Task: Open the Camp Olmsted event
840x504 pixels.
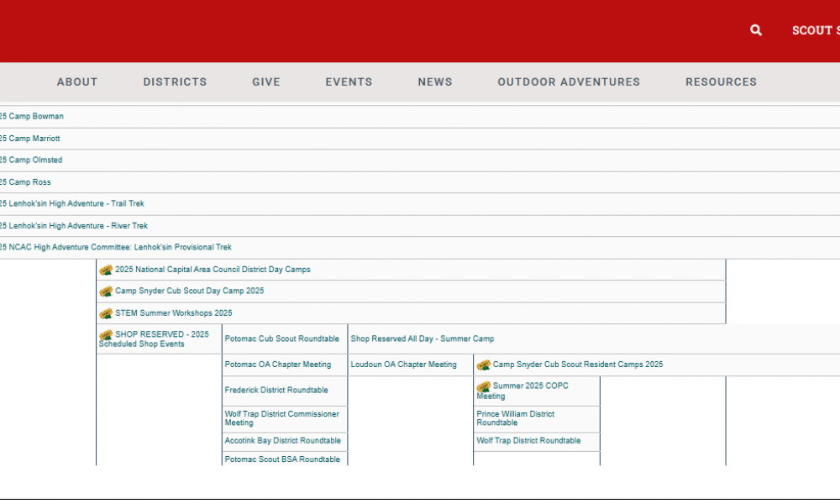Action: 31,160
